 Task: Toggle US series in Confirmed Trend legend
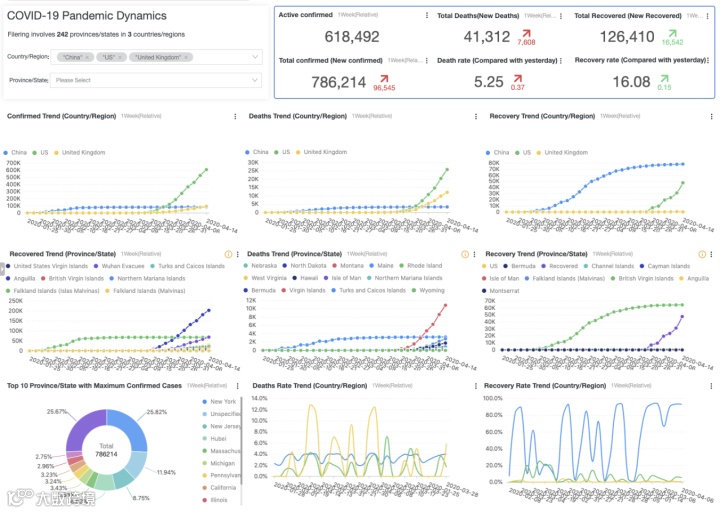[x=40, y=152]
